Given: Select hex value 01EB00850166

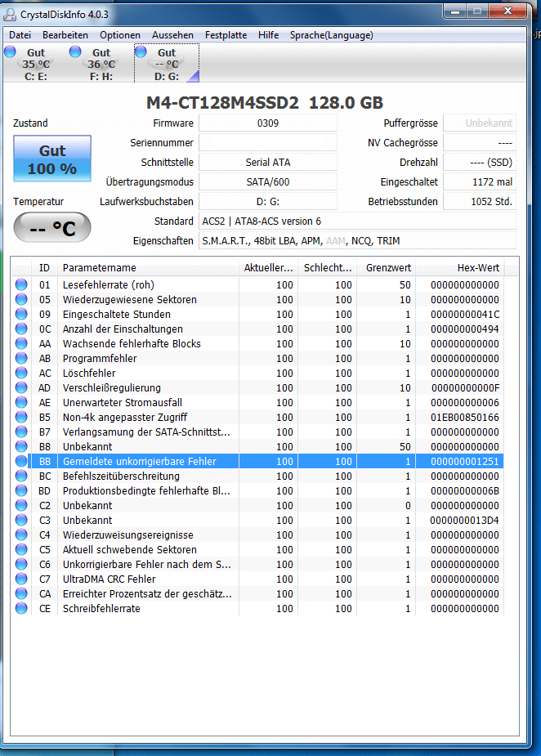Looking at the screenshot, I should pos(465,417).
